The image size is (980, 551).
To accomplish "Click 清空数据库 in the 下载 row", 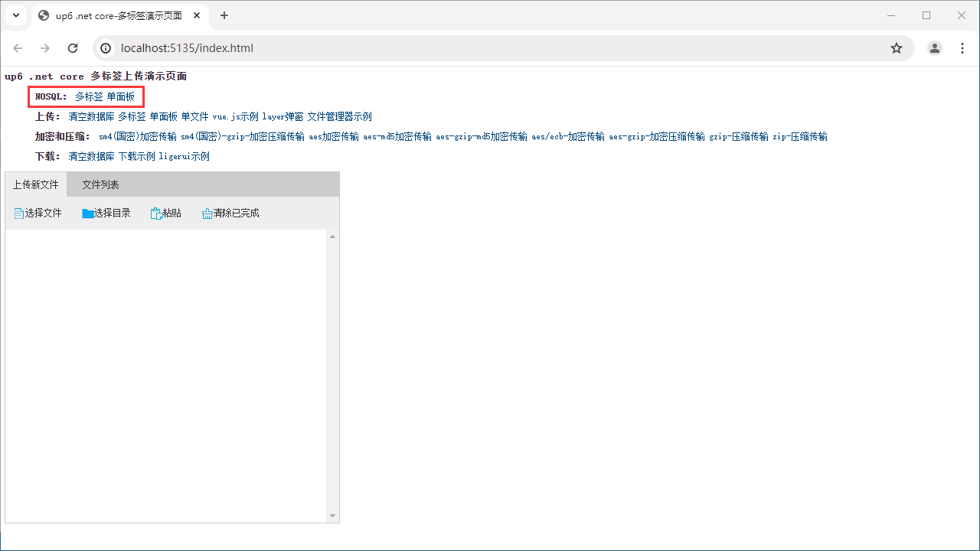I will 91,155.
